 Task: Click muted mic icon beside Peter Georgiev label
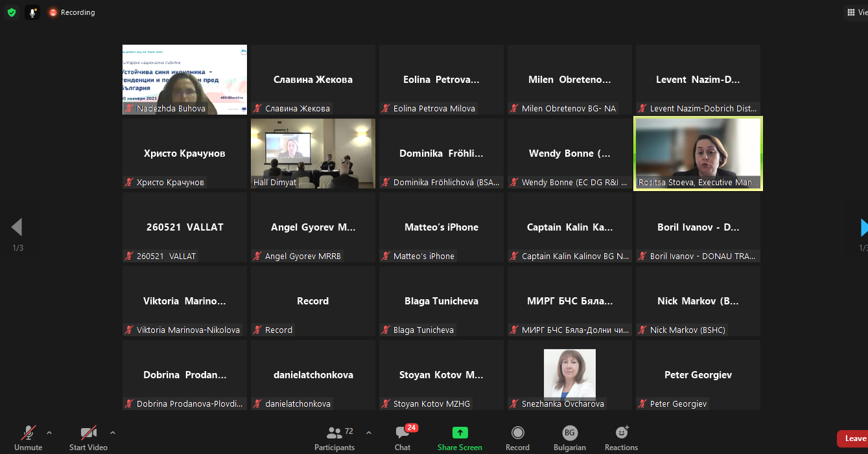pyautogui.click(x=642, y=403)
